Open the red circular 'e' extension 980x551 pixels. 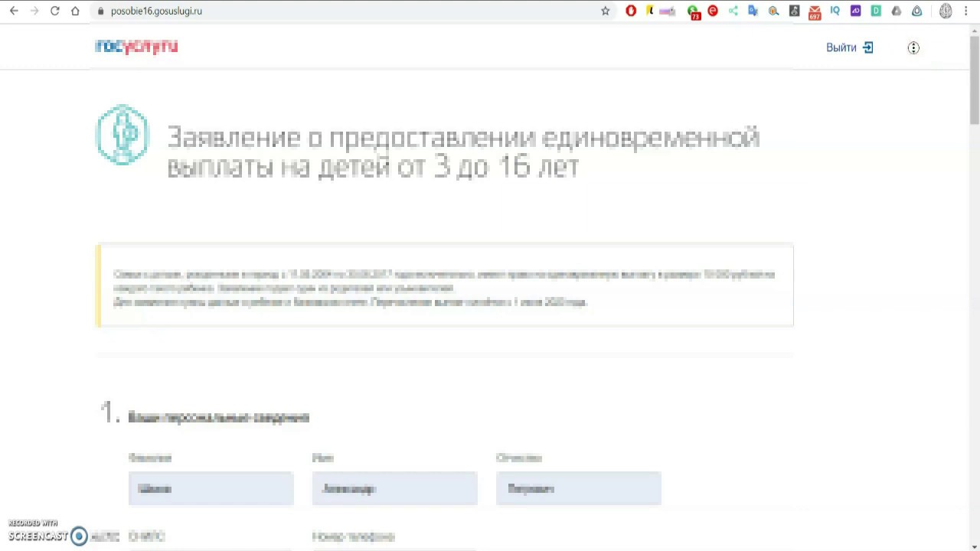(x=713, y=11)
